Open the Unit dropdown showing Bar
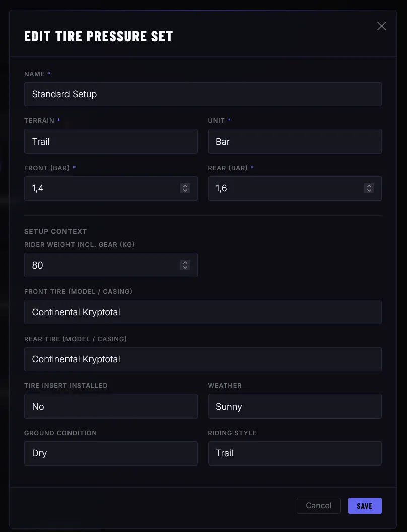The height and width of the screenshot is (532, 407). click(x=295, y=142)
